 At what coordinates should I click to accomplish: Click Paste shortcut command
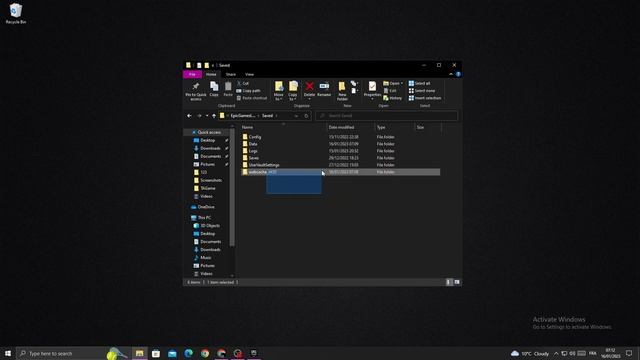click(x=251, y=98)
